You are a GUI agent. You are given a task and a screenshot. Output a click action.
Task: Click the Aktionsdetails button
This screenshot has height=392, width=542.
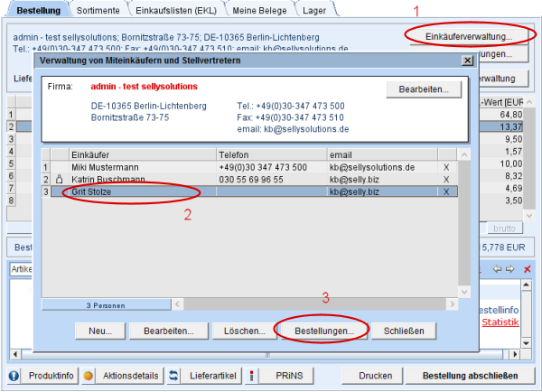pyautogui.click(x=130, y=376)
